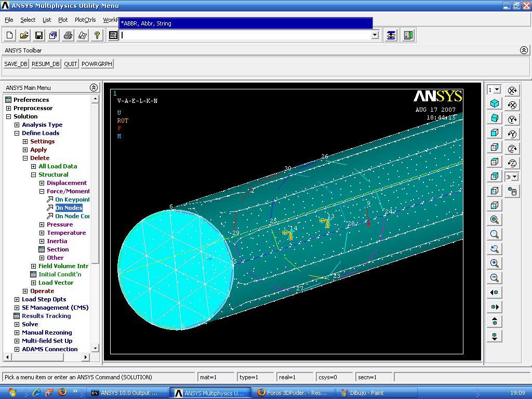Click the Fit View magnifier icon
532x399 pixels.
(495, 220)
